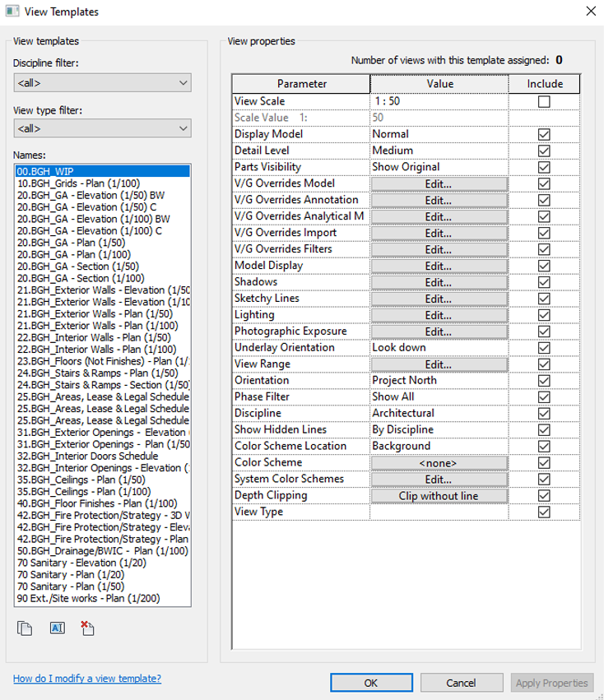The height and width of the screenshot is (700, 604).
Task: Open View Range Edit button
Action: 438,364
